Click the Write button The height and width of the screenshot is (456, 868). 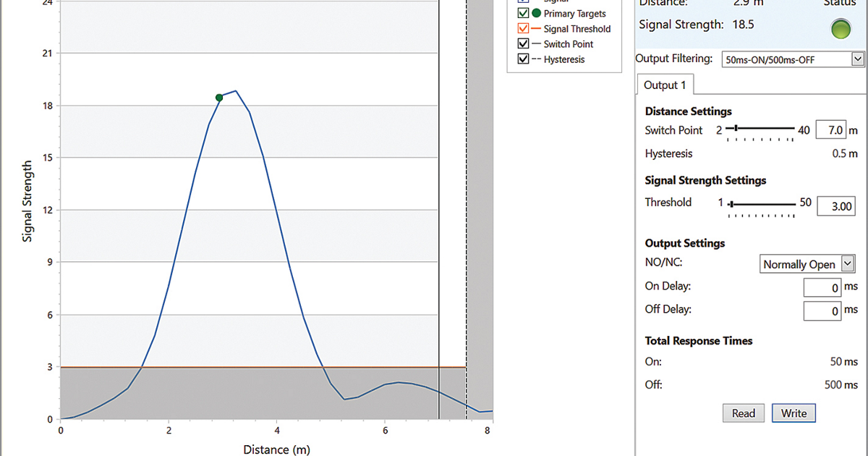pos(793,413)
